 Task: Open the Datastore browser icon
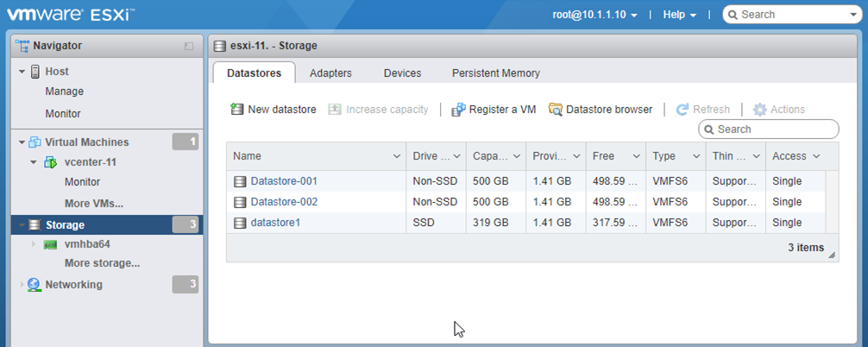(555, 110)
